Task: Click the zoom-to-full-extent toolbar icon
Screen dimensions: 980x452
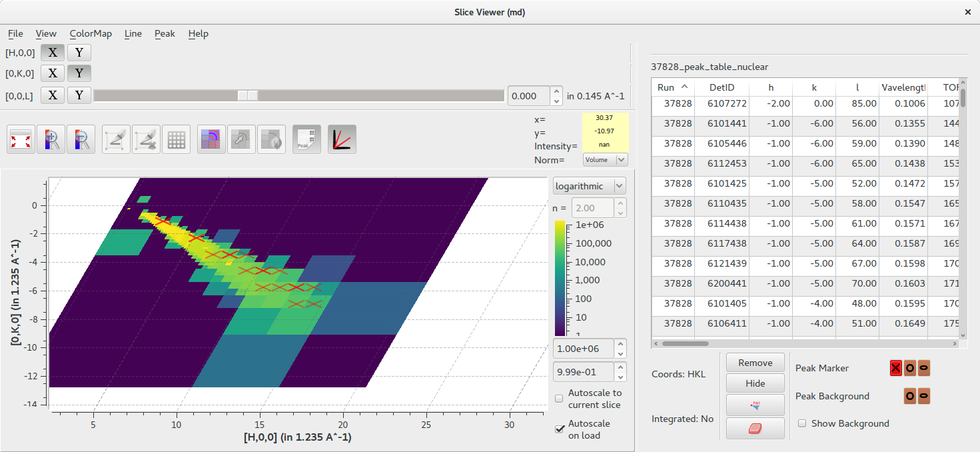Action: (21, 139)
